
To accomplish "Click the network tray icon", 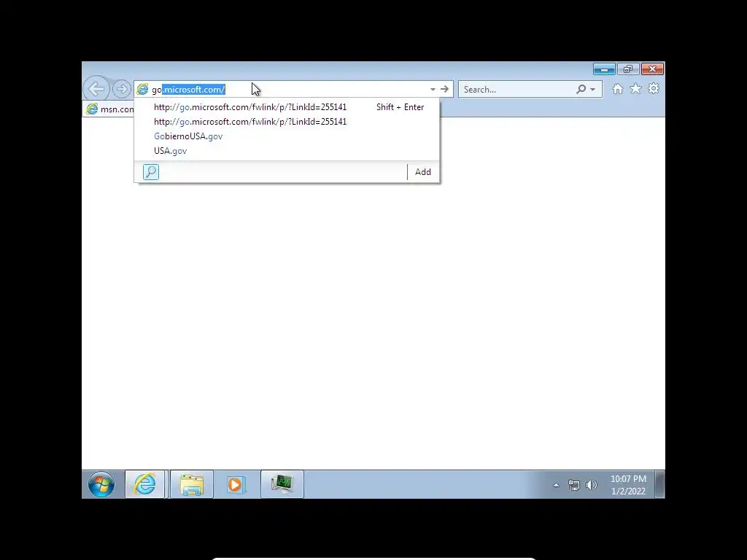I will pos(573,485).
